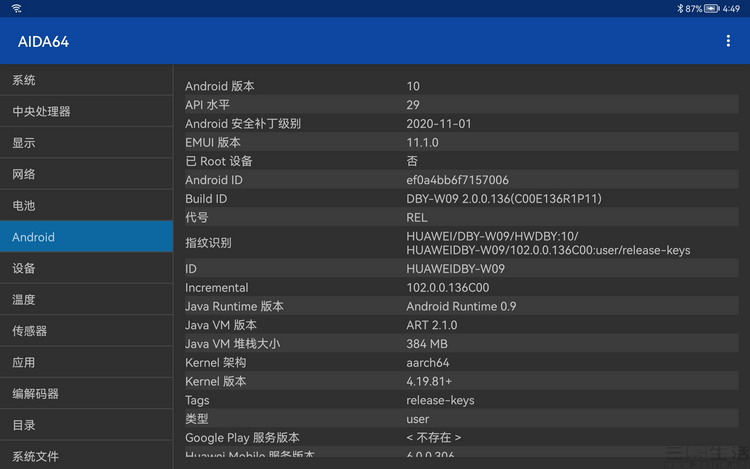
Task: Show the 传感器 section
Action: pyautogui.click(x=86, y=331)
